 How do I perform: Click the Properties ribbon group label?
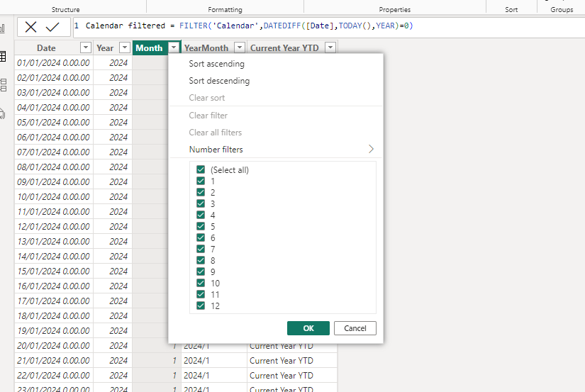point(395,10)
